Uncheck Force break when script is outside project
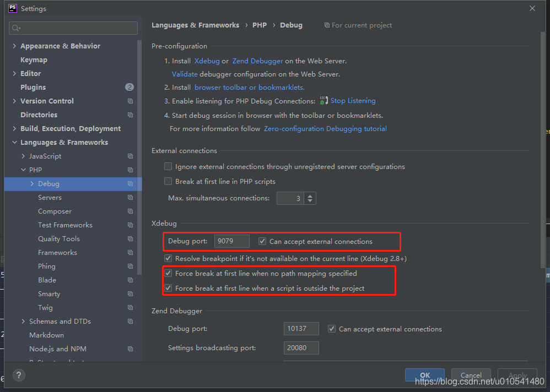550x392 pixels. [x=168, y=288]
